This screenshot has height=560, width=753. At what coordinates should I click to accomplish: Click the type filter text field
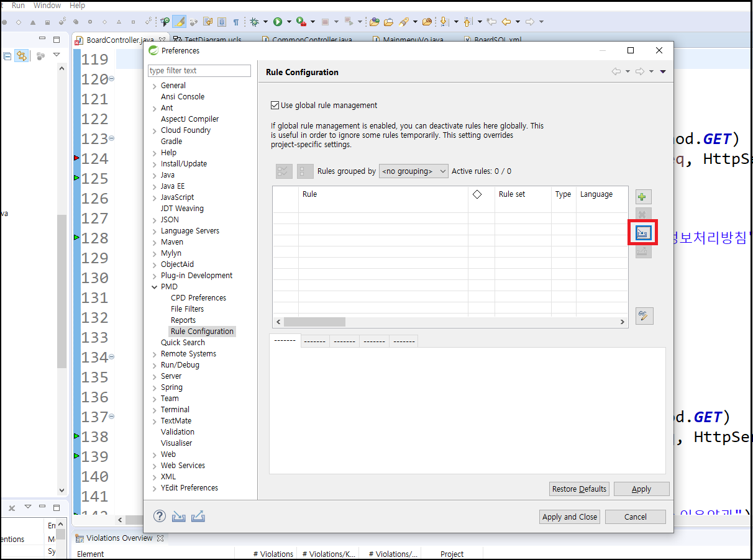(199, 71)
